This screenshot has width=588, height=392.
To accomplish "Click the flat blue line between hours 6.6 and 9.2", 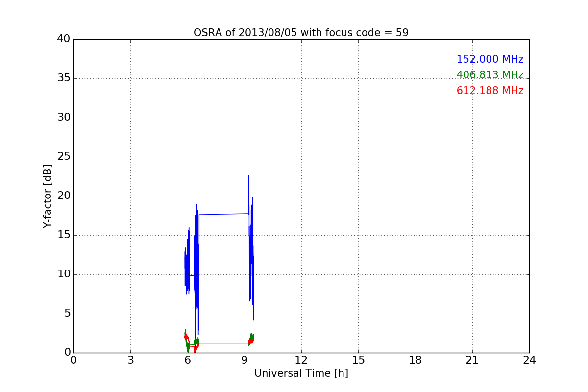I will pyautogui.click(x=224, y=214).
